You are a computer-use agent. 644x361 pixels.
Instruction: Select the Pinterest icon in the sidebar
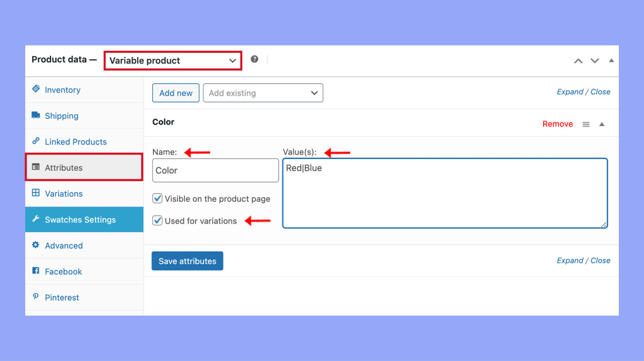coord(36,297)
